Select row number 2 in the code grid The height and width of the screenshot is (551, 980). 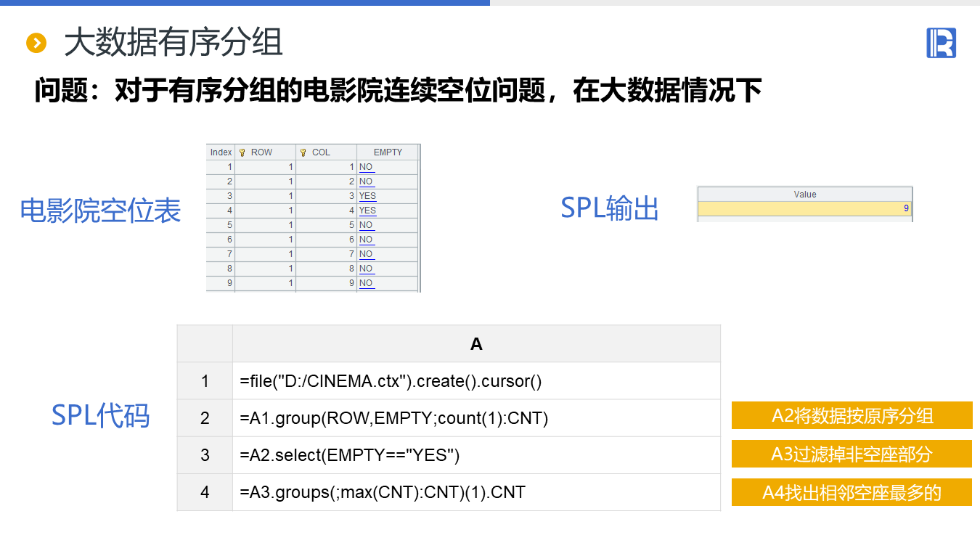pos(205,418)
